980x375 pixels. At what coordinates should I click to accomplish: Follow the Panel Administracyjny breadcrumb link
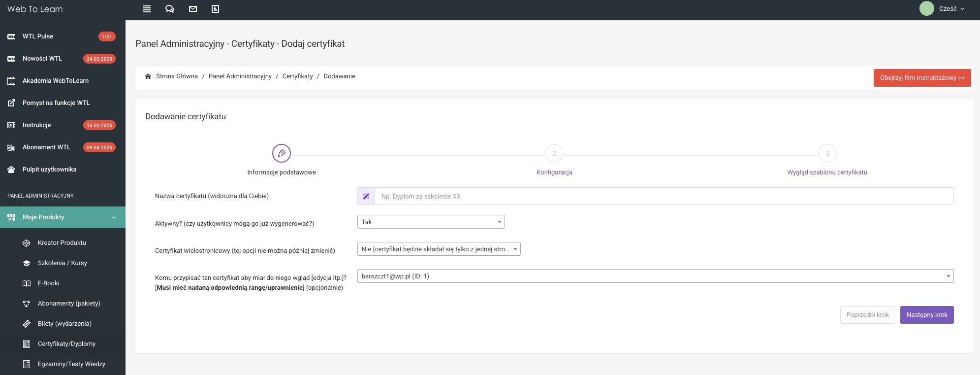(240, 76)
